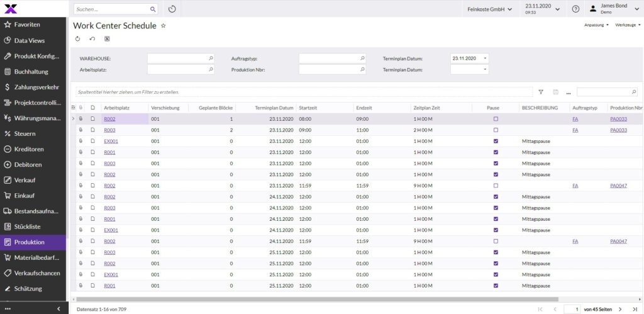Image resolution: width=644 pixels, height=314 pixels.
Task: Open WAREHOUSE lookup selector
Action: (211, 59)
